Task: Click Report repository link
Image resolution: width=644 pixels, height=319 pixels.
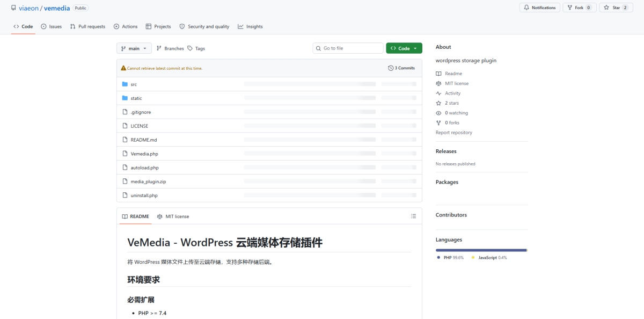Action: (454, 133)
